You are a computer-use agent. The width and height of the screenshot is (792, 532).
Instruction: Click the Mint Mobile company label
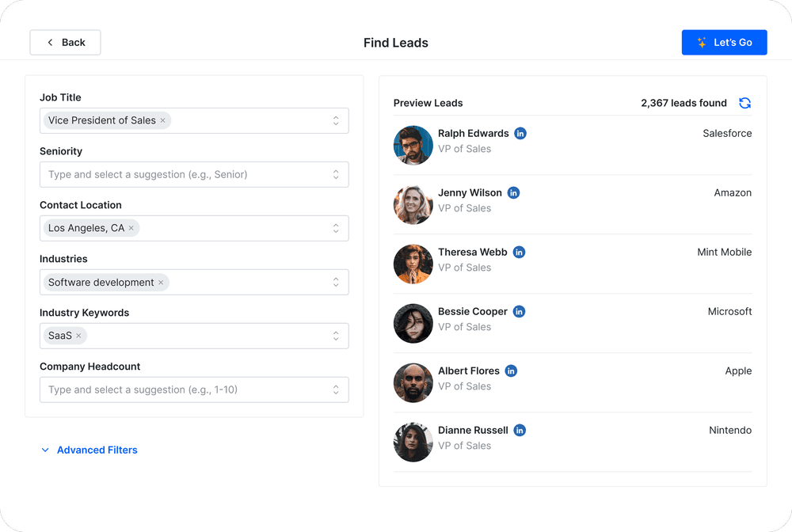[725, 252]
